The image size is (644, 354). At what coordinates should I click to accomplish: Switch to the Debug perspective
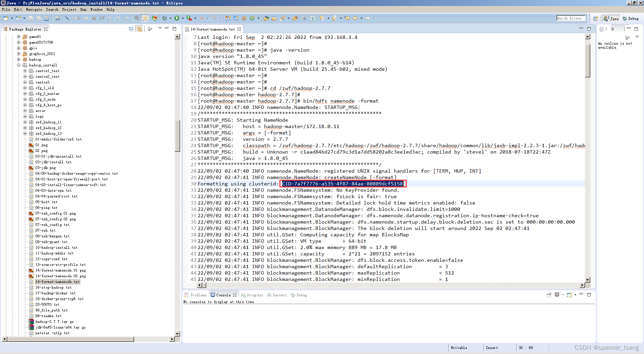coord(630,18)
